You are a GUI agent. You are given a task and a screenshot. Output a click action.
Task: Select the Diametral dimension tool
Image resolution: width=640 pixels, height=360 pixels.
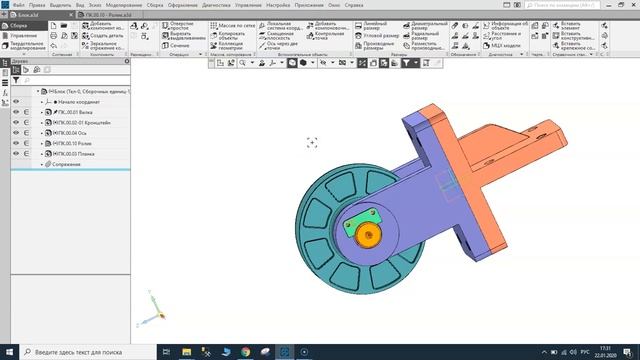[x=425, y=26]
